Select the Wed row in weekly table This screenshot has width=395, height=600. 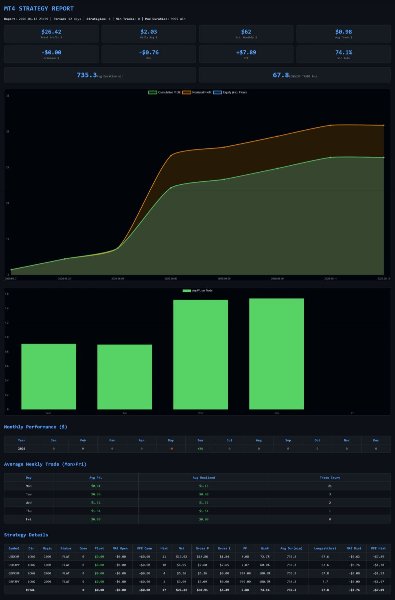(x=198, y=502)
